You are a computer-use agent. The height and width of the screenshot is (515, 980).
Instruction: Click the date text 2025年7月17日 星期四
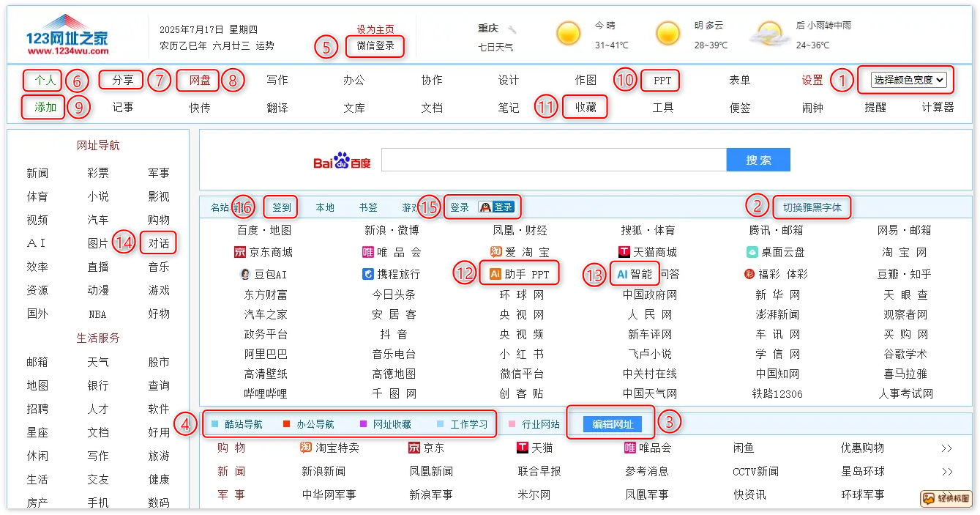coord(209,29)
